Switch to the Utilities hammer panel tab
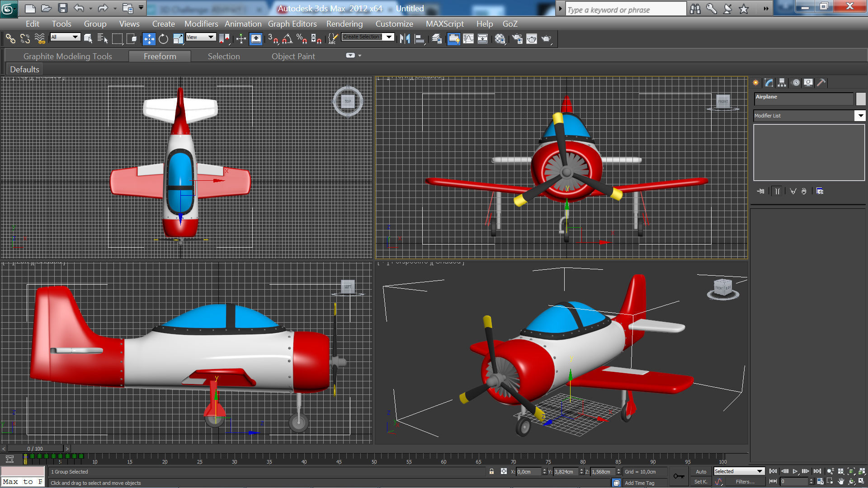 (821, 83)
